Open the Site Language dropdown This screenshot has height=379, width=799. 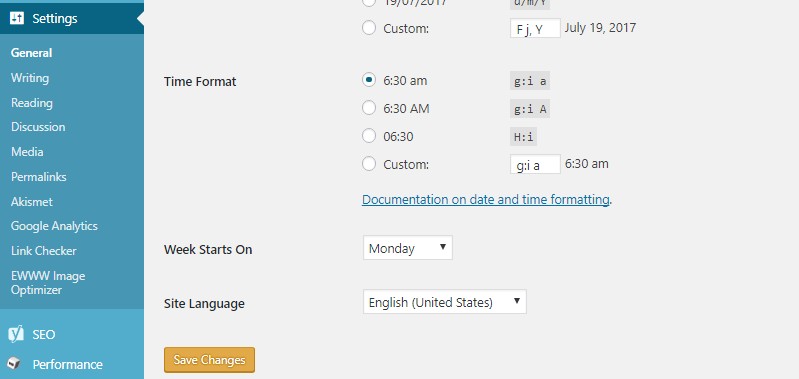444,303
